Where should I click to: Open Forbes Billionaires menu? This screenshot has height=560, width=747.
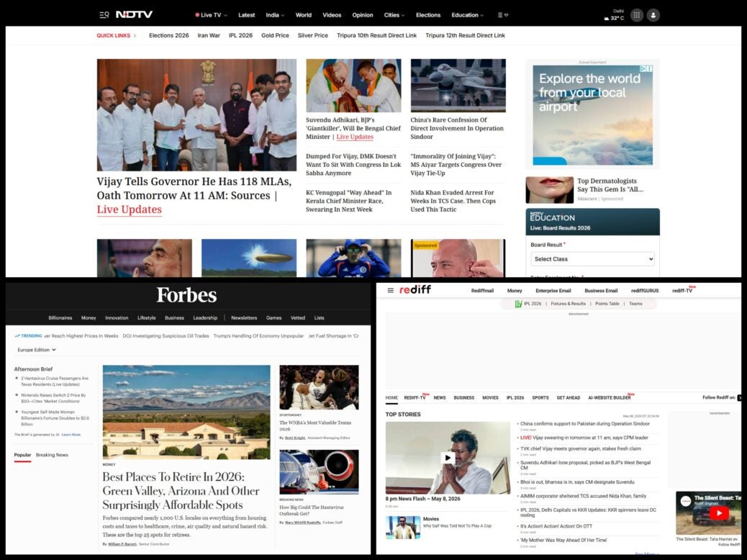point(60,318)
